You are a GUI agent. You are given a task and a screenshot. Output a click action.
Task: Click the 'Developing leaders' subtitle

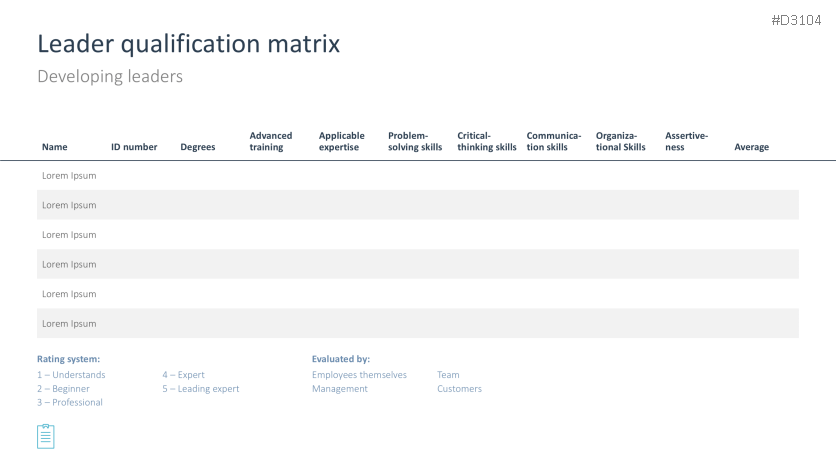[110, 76]
